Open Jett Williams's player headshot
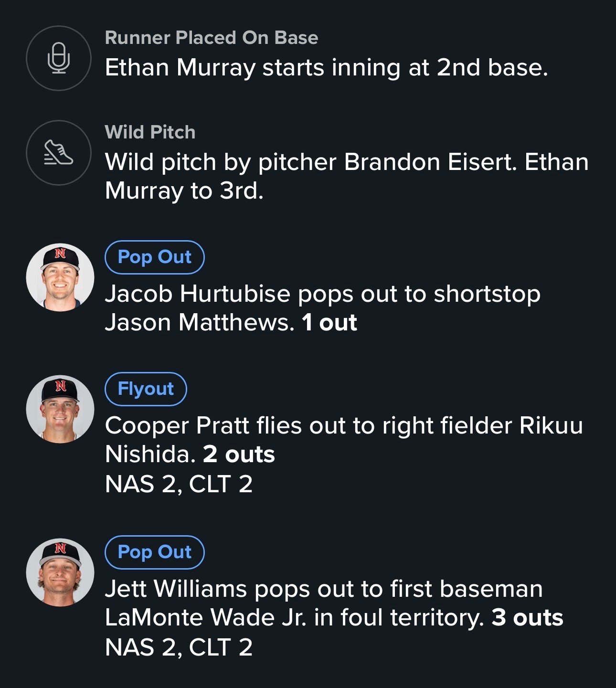This screenshot has height=688, width=616. [x=60, y=572]
